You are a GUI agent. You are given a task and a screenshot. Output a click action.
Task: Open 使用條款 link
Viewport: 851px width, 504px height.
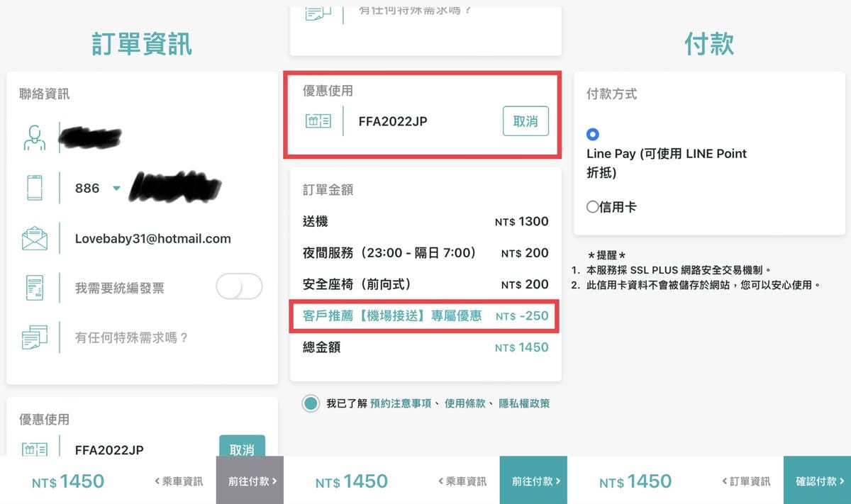click(x=465, y=403)
